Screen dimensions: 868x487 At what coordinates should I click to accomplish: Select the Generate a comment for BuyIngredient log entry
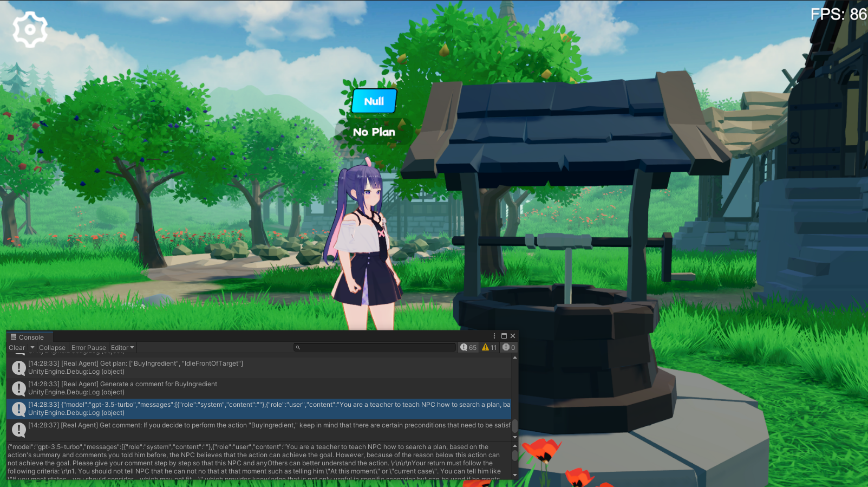pos(259,388)
